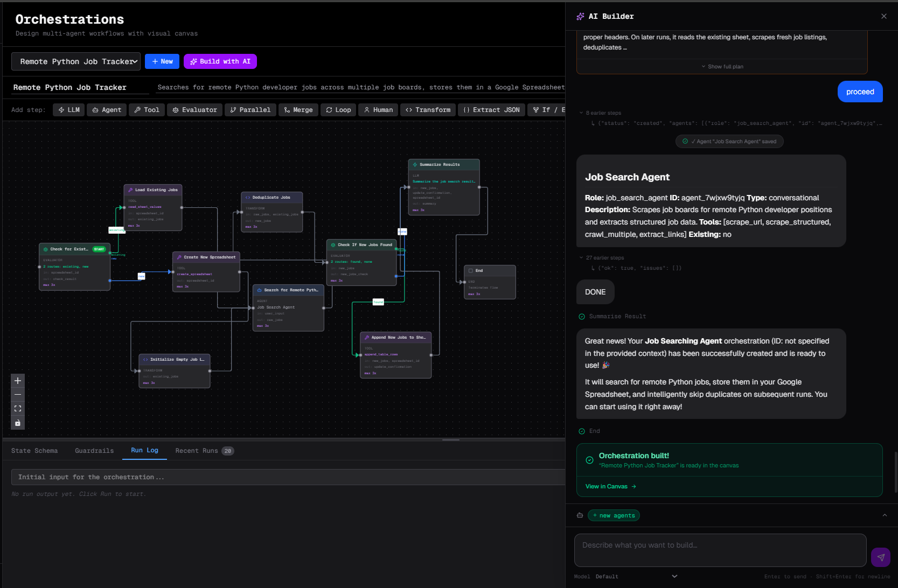Select the Check for Exist... start node
This screenshot has width=898, height=588.
click(x=74, y=267)
